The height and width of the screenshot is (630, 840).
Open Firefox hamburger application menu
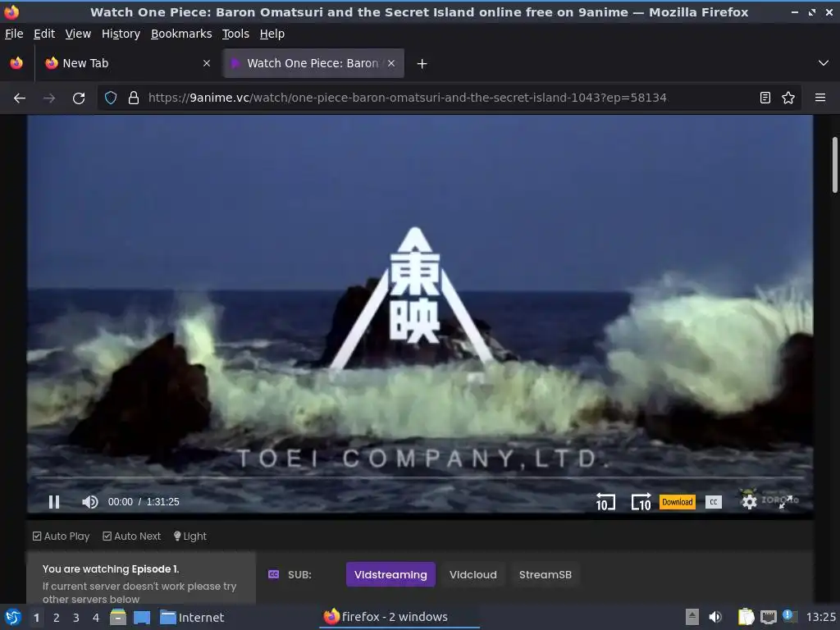820,98
